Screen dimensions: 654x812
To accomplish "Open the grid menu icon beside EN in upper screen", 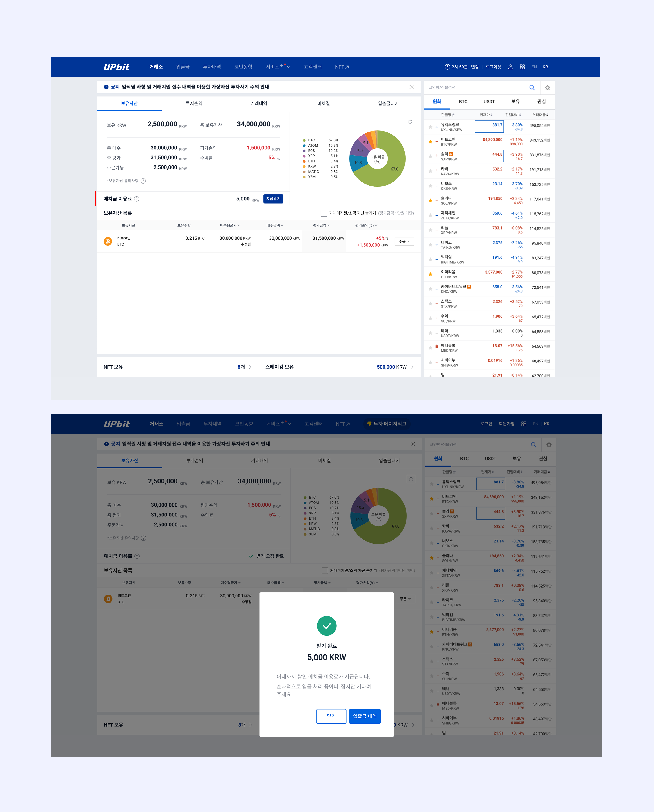I will pos(522,67).
